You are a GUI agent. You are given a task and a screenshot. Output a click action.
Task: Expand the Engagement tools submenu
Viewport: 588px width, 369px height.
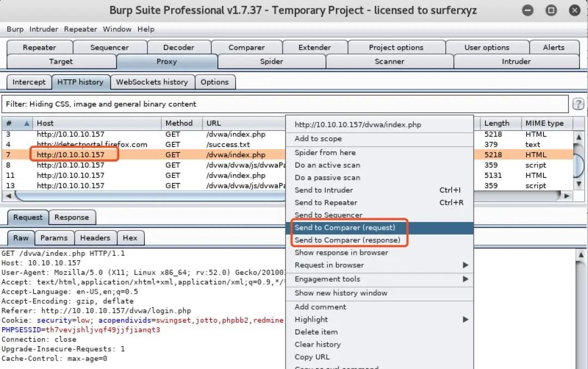coord(465,279)
